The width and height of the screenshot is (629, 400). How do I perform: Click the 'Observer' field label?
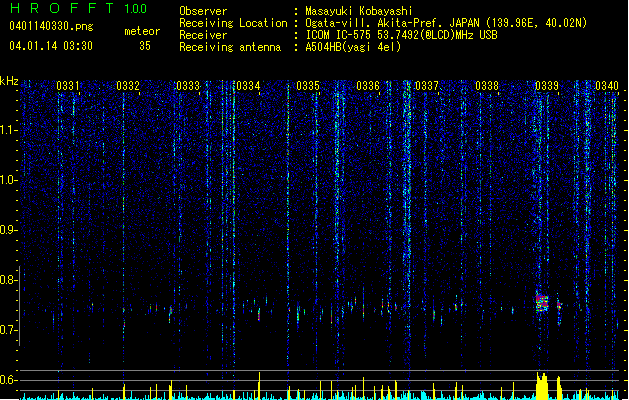[x=203, y=11]
